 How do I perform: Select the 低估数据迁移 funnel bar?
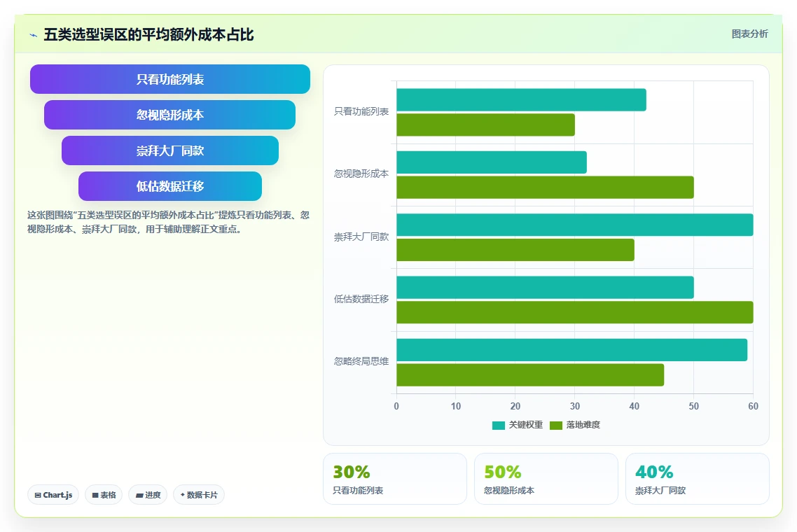169,186
